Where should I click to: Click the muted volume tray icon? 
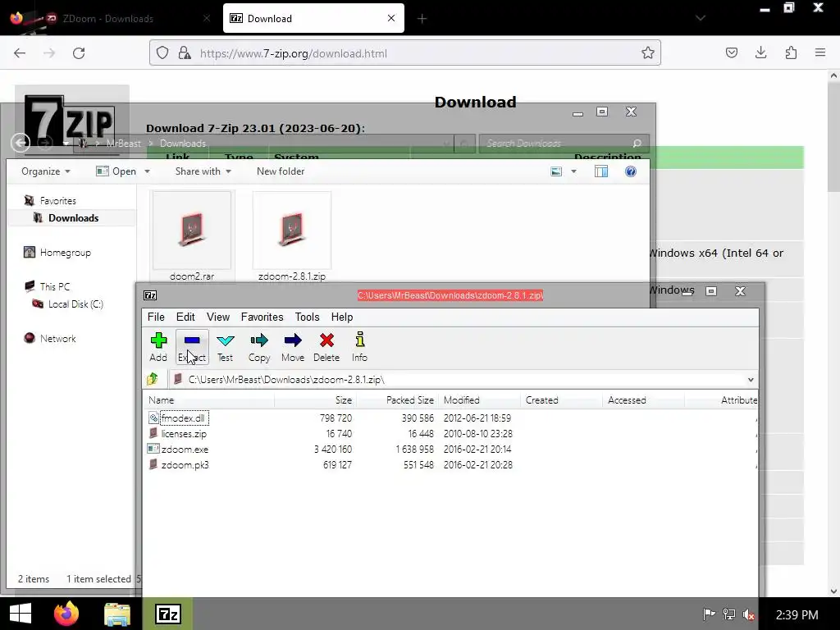click(x=750, y=614)
